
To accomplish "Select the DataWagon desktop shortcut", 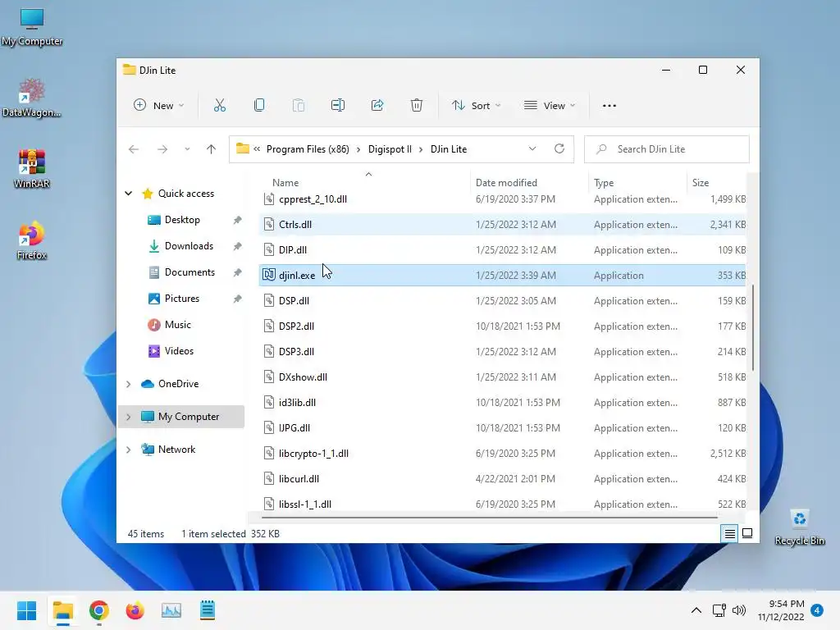I will [x=32, y=98].
